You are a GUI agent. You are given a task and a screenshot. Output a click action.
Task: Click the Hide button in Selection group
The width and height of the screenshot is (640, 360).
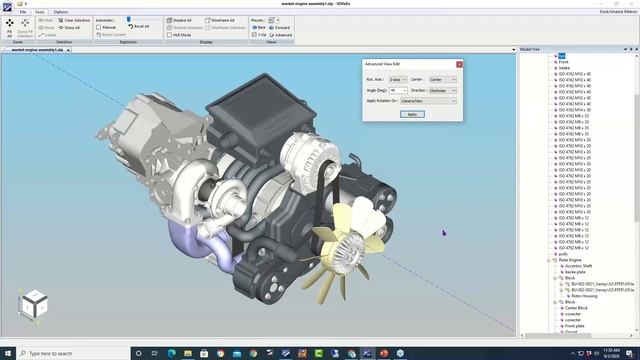click(46, 20)
